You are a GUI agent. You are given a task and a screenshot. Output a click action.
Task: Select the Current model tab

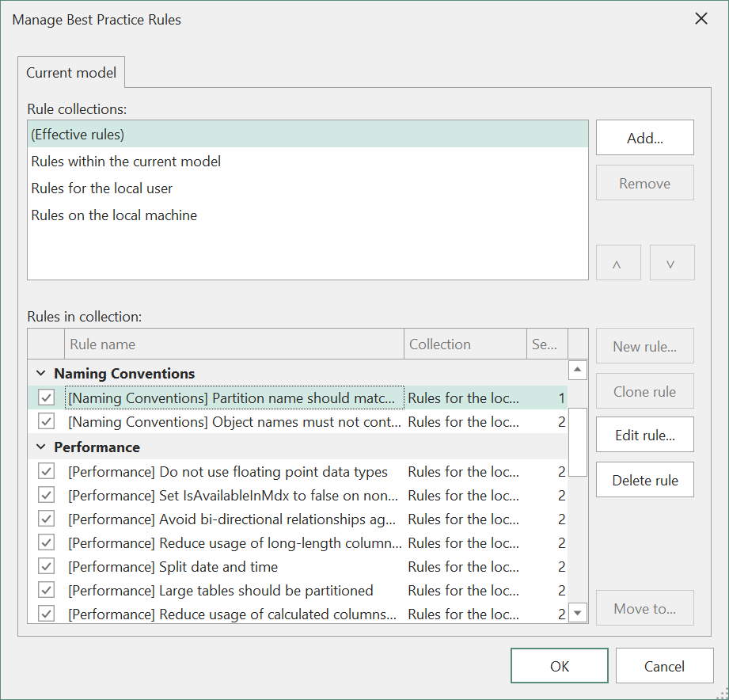pyautogui.click(x=71, y=73)
